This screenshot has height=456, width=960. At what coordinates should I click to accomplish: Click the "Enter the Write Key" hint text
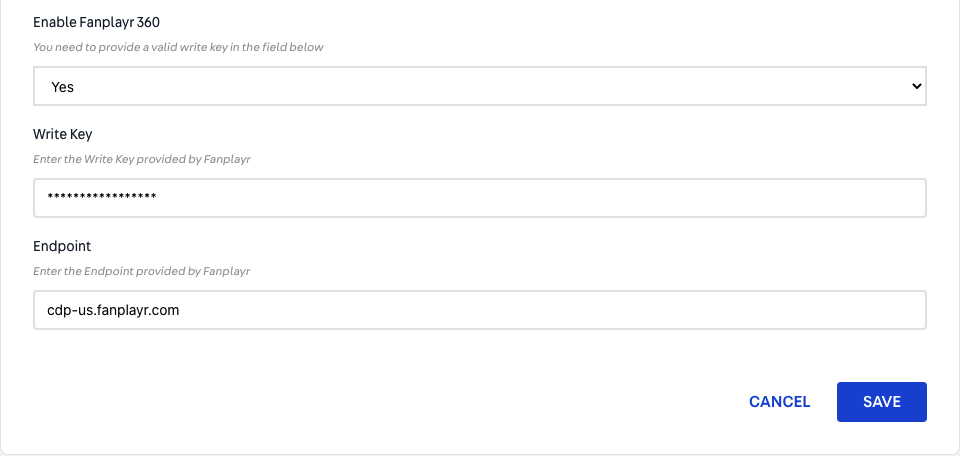click(x=83, y=159)
